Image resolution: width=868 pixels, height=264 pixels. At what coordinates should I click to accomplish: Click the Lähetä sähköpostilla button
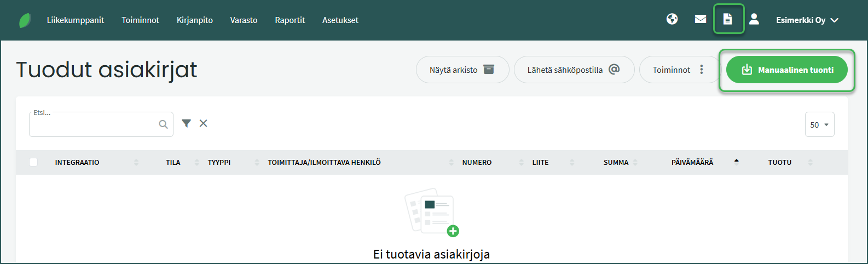(574, 70)
